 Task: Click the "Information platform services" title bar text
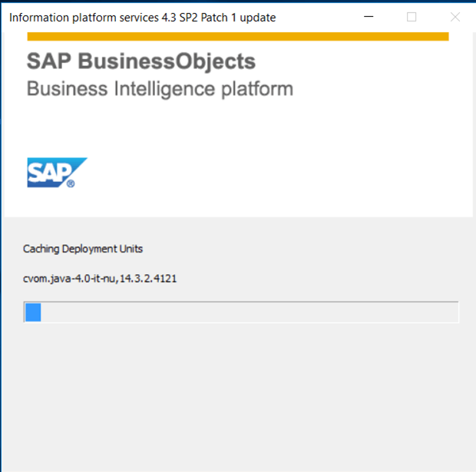pyautogui.click(x=84, y=18)
